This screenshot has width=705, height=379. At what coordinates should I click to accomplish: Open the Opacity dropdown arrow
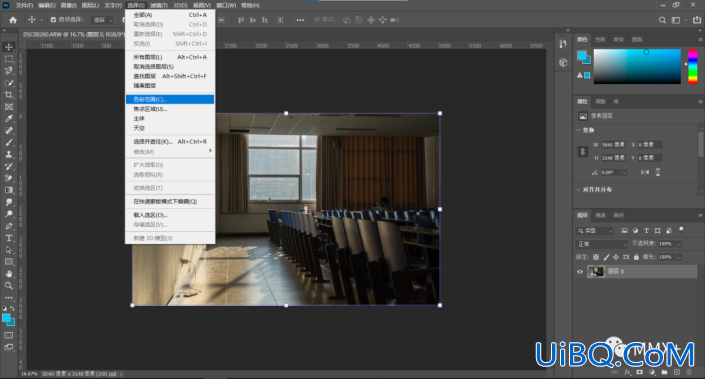(679, 244)
